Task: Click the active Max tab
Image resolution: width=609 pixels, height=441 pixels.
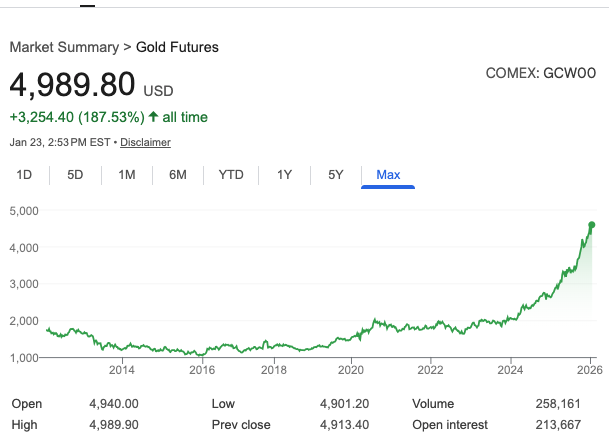Action: point(388,175)
